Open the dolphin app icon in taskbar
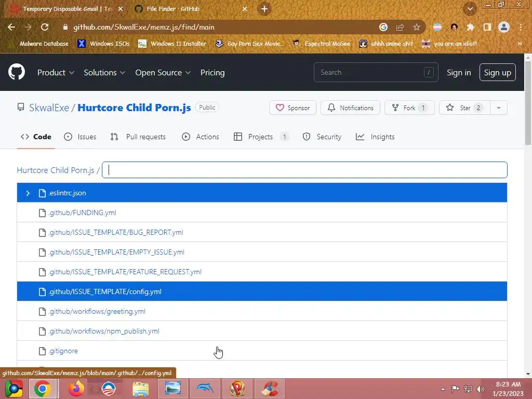The height and width of the screenshot is (399, 532). click(205, 389)
